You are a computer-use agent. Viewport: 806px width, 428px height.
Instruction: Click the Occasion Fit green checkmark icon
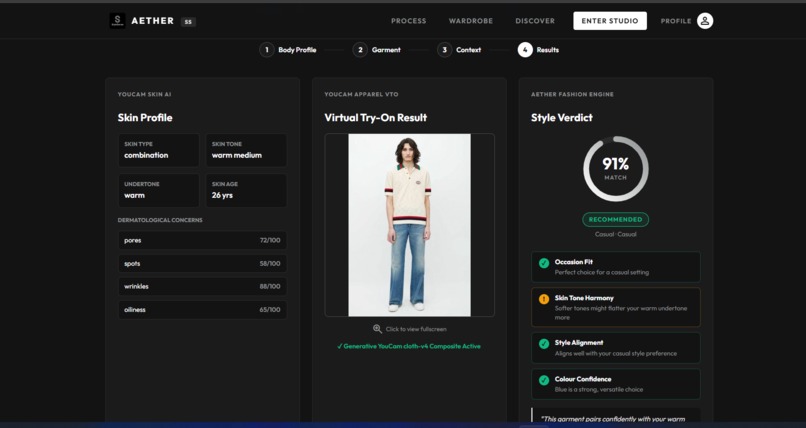[544, 263]
